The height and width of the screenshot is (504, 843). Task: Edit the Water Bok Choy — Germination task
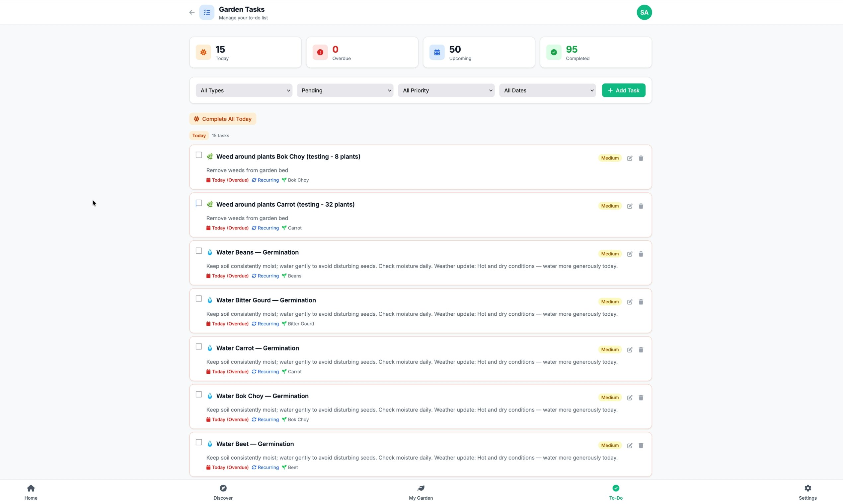[x=629, y=397]
